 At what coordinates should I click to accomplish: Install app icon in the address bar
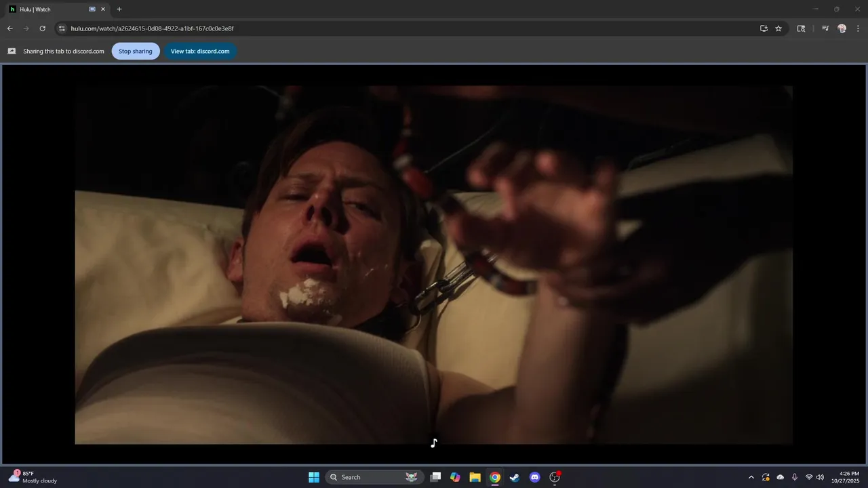pyautogui.click(x=764, y=28)
